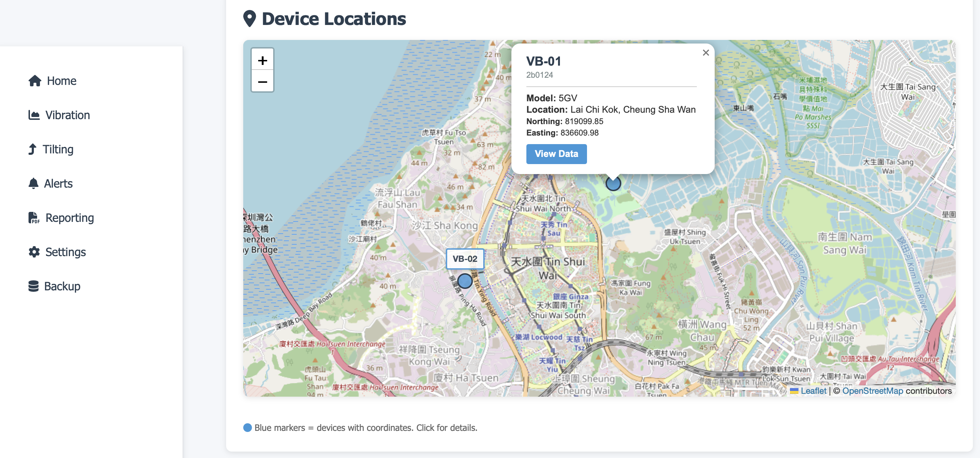Viewport: 980px width, 458px height.
Task: Click the Alerts bell icon
Action: [x=34, y=183]
